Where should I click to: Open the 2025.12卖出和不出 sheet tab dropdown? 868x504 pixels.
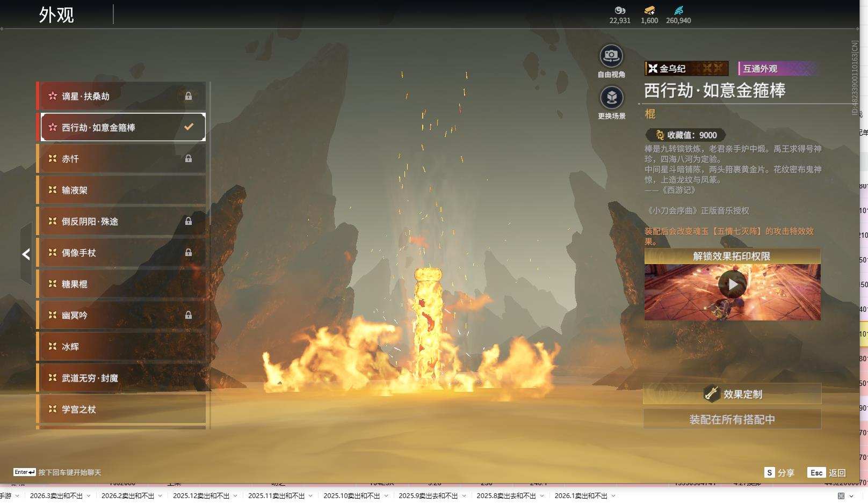click(x=235, y=496)
